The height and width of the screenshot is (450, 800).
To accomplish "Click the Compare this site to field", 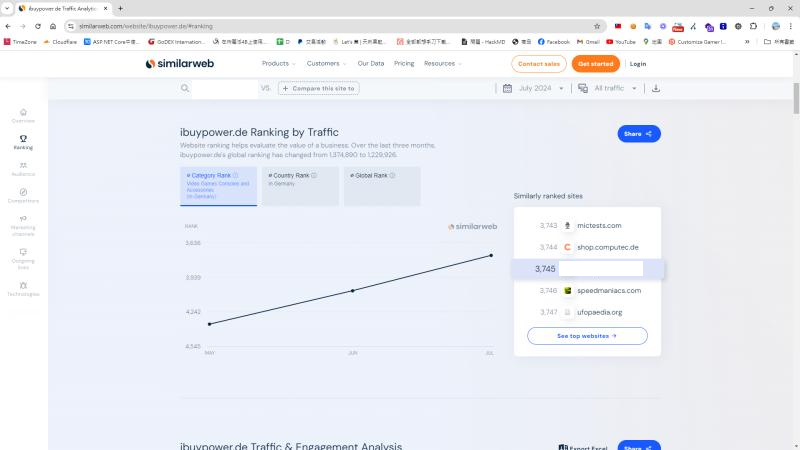I will (x=318, y=88).
